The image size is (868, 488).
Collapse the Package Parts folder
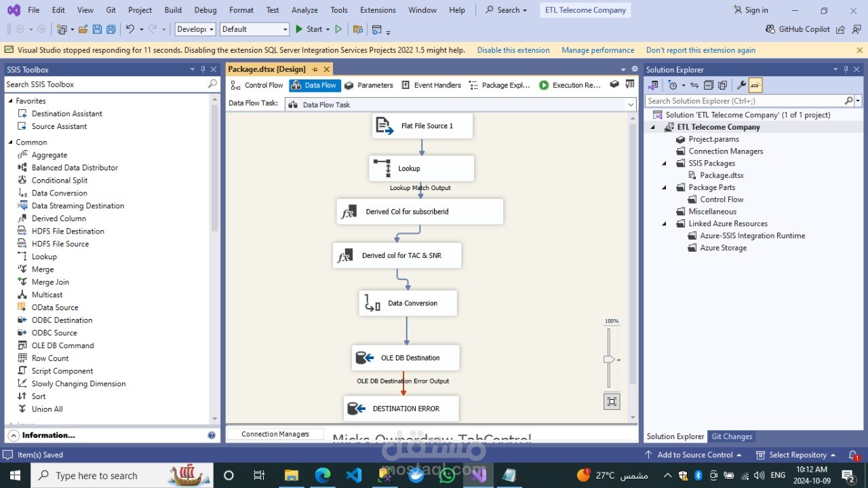coord(665,187)
